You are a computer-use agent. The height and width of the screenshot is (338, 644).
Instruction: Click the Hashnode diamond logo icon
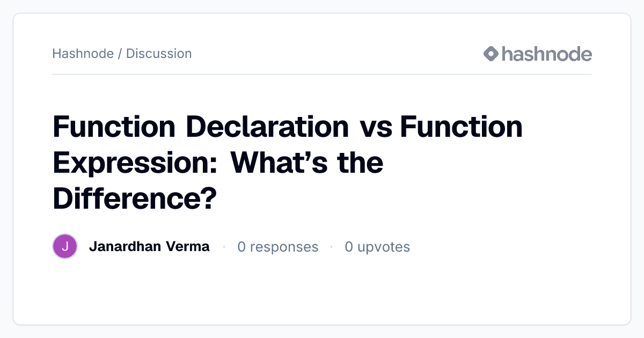click(491, 54)
